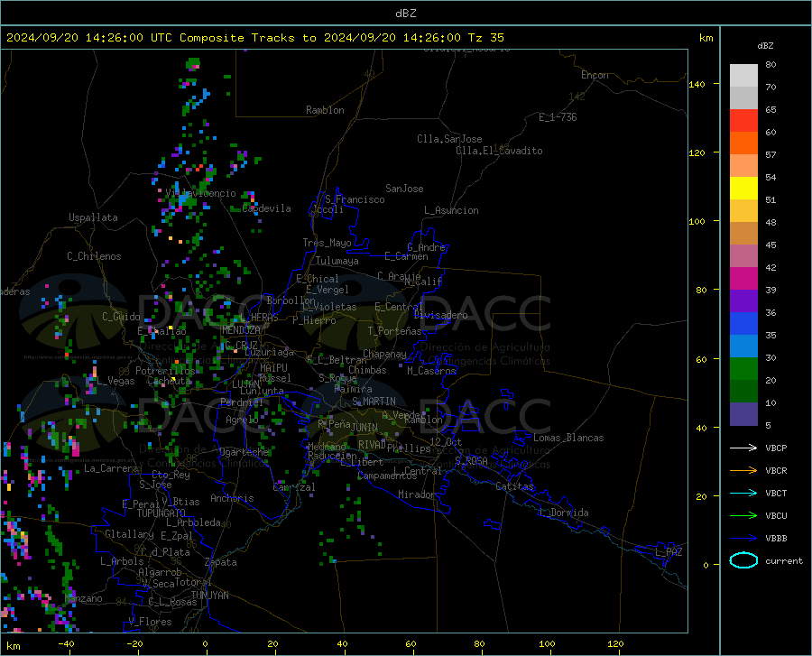Click the cyan VBCT arrow icon

click(x=743, y=493)
